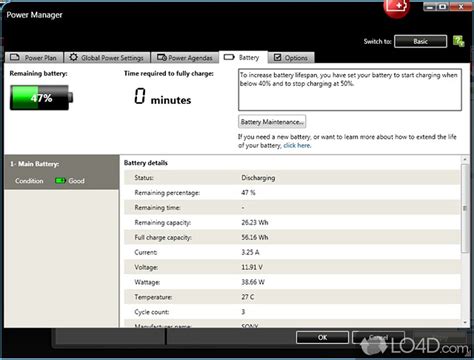Open the Power Agendas tab
The height and width of the screenshot is (360, 474).
[x=185, y=58]
